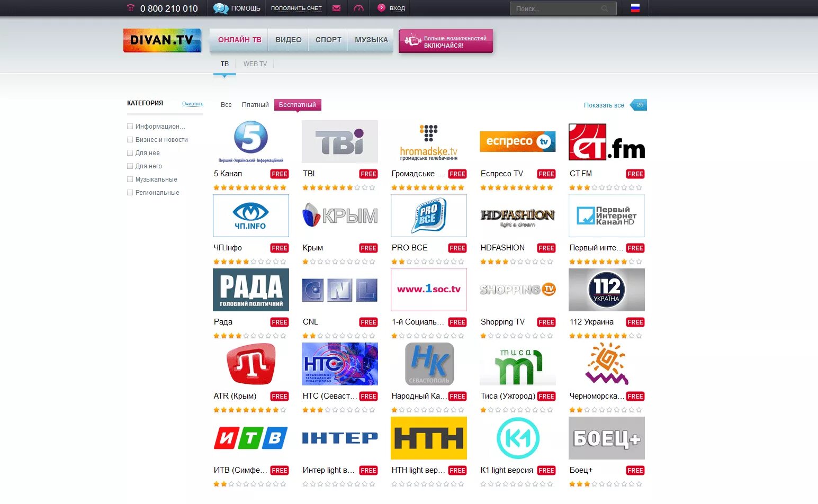Open the Народный Канал Севастополь logo
This screenshot has width=818, height=504.
(x=429, y=364)
